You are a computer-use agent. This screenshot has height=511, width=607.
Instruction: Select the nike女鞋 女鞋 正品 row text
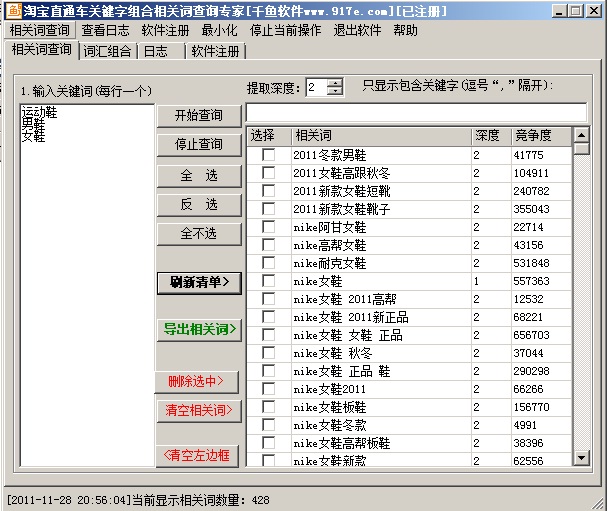click(x=348, y=335)
